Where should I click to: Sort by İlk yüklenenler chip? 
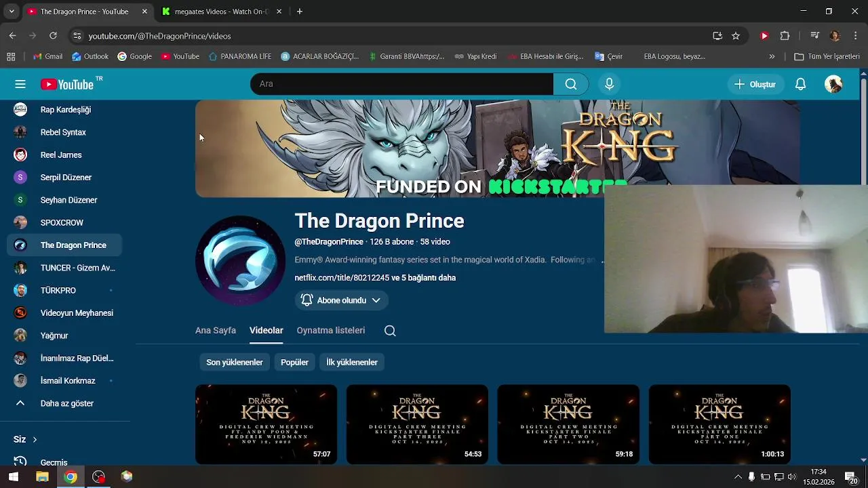(352, 363)
